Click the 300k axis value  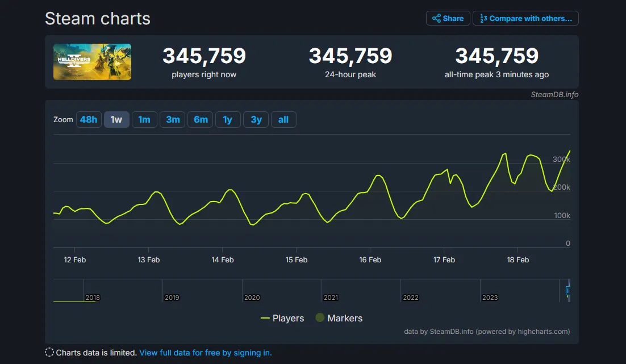[561, 159]
